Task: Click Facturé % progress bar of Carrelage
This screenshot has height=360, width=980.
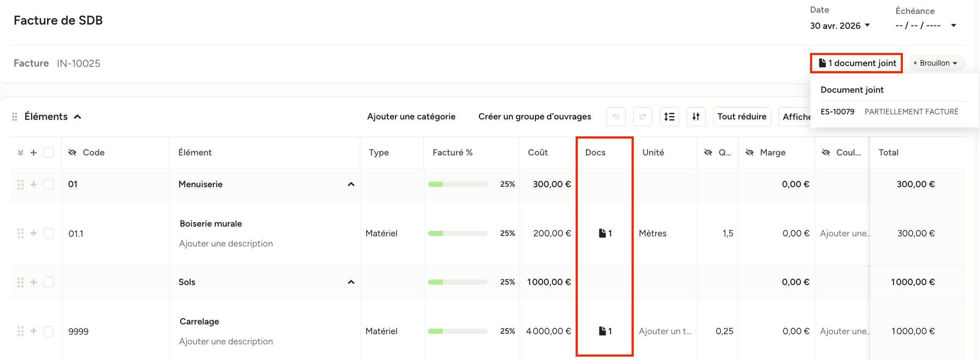Action: (457, 331)
